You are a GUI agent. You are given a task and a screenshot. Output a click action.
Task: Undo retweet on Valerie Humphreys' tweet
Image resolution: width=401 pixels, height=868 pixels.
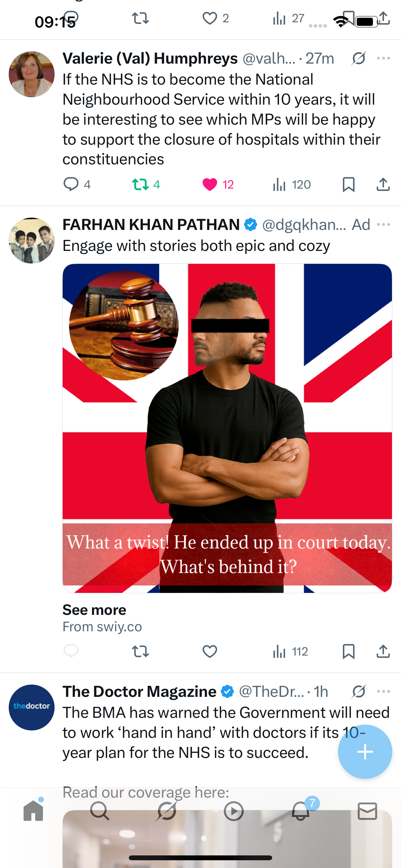point(140,184)
